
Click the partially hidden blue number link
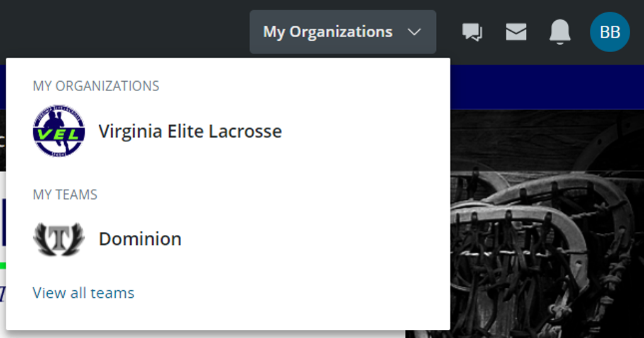pyautogui.click(x=3, y=293)
